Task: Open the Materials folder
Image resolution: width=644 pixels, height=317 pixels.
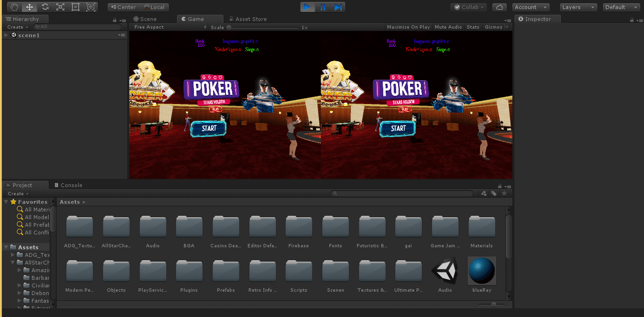Action: [481, 232]
